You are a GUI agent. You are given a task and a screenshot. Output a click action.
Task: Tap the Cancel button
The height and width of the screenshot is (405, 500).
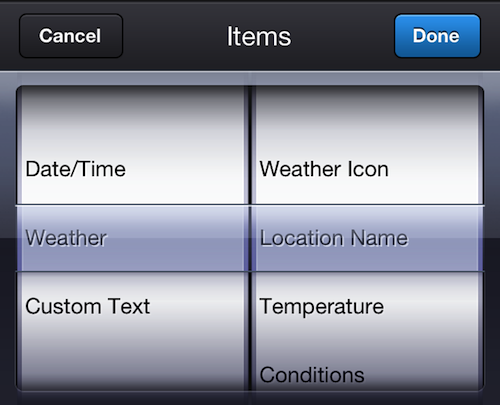tap(71, 36)
